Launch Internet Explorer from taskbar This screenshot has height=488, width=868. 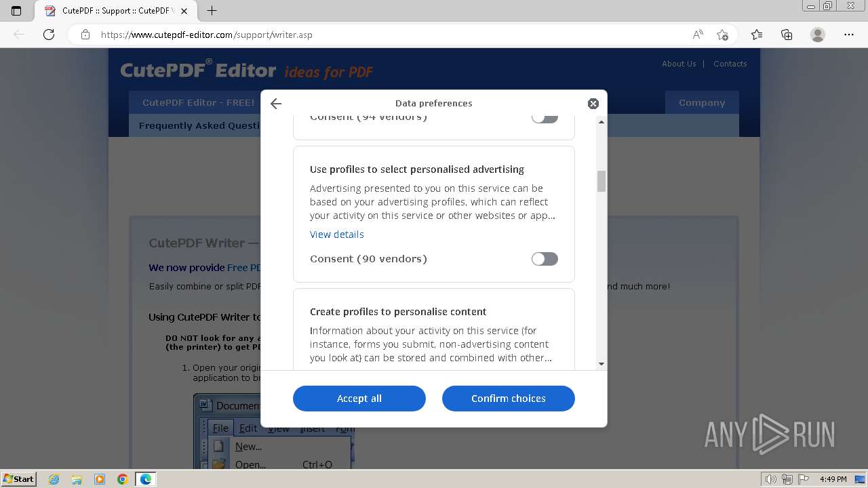(54, 479)
